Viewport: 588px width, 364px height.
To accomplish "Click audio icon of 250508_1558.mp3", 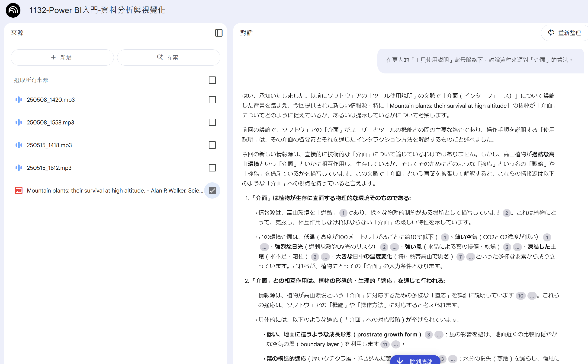I will (19, 122).
